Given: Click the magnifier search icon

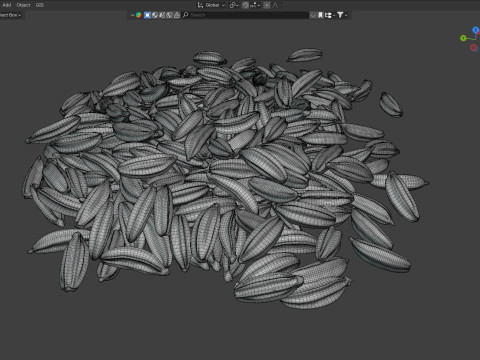Looking at the screenshot, I should [186, 15].
